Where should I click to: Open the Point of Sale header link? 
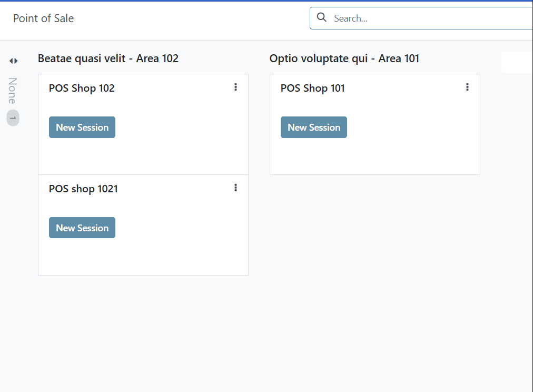coord(43,18)
